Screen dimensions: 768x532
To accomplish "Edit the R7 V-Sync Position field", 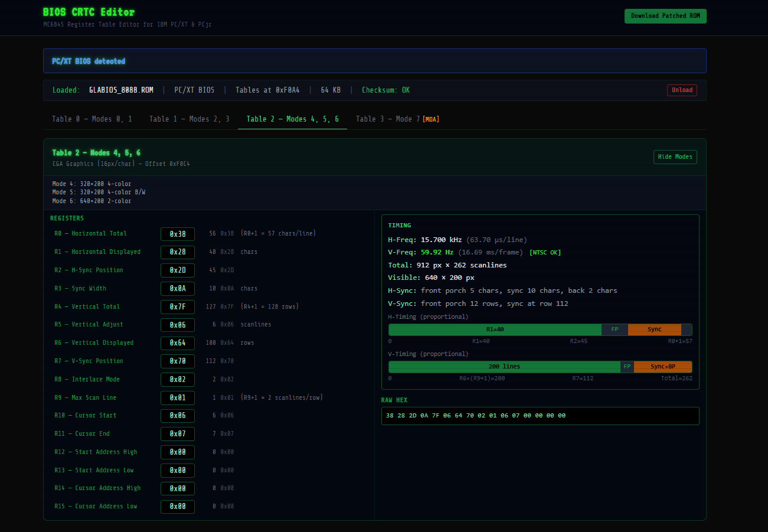I will 178,361.
